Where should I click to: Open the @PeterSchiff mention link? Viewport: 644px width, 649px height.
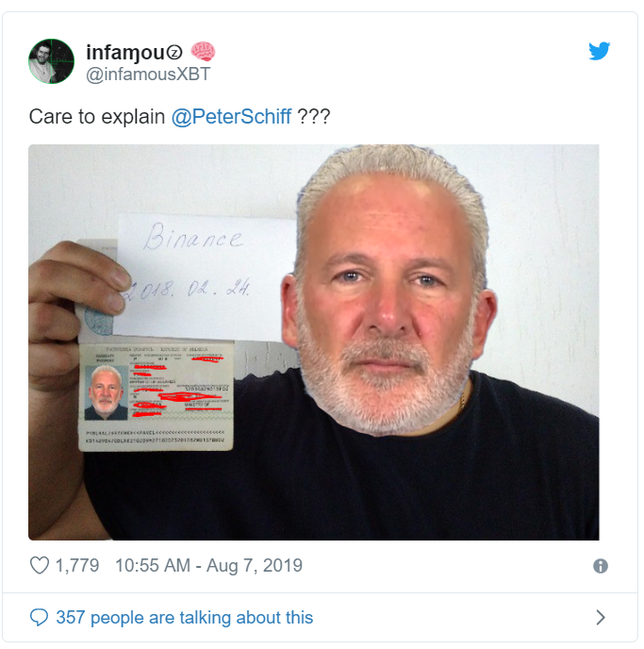(x=231, y=117)
